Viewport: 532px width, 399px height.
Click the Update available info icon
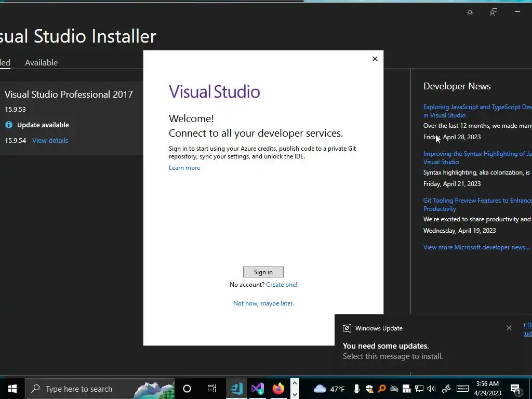point(9,125)
